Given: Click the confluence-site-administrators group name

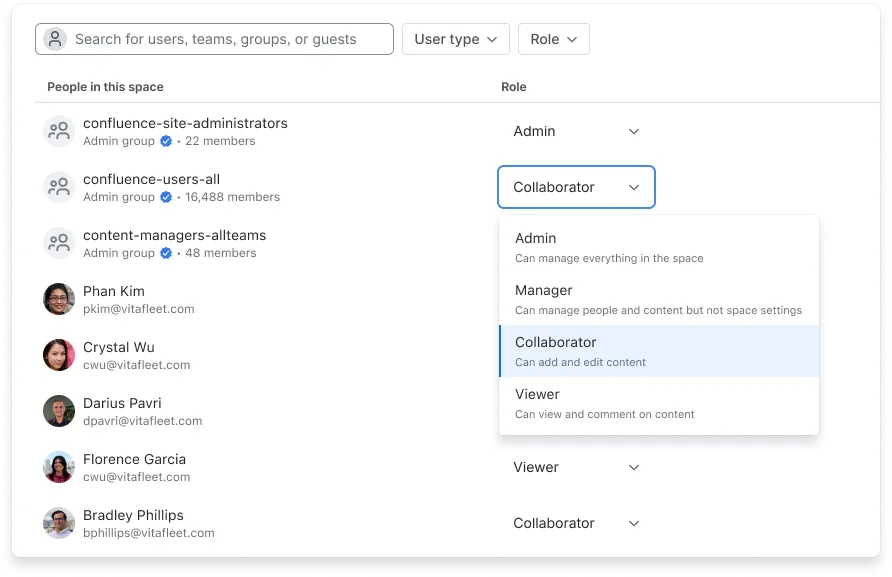Looking at the screenshot, I should (185, 123).
